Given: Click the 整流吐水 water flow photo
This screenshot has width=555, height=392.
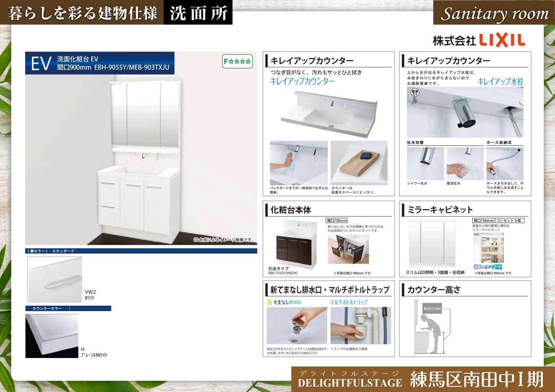Looking at the screenshot, I should click(465, 163).
